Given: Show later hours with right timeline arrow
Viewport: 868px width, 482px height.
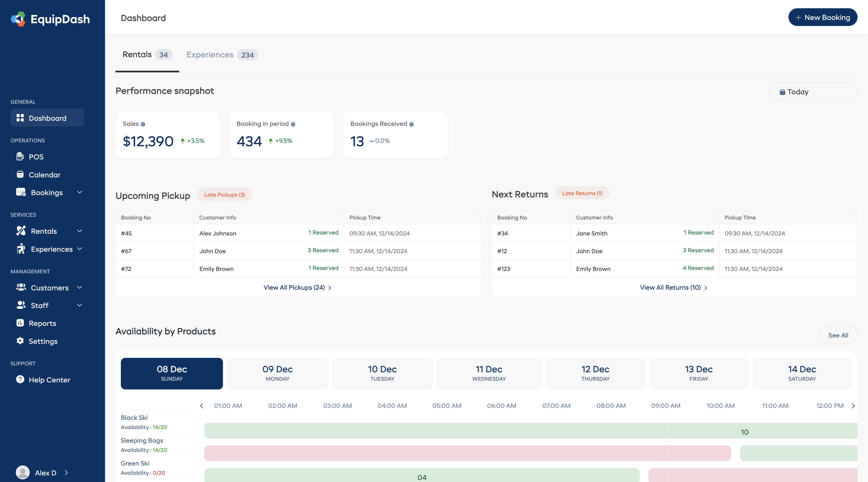Looking at the screenshot, I should (x=853, y=406).
